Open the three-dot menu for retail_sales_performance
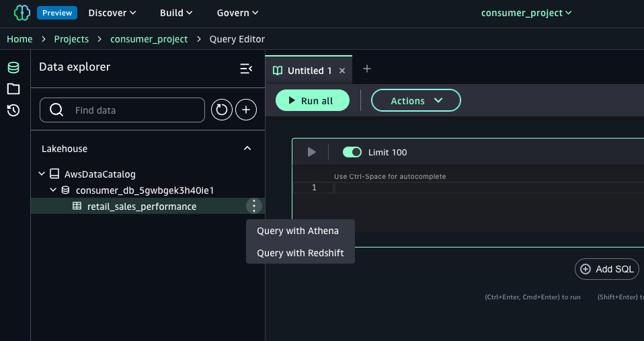The height and width of the screenshot is (341, 644). (254, 206)
